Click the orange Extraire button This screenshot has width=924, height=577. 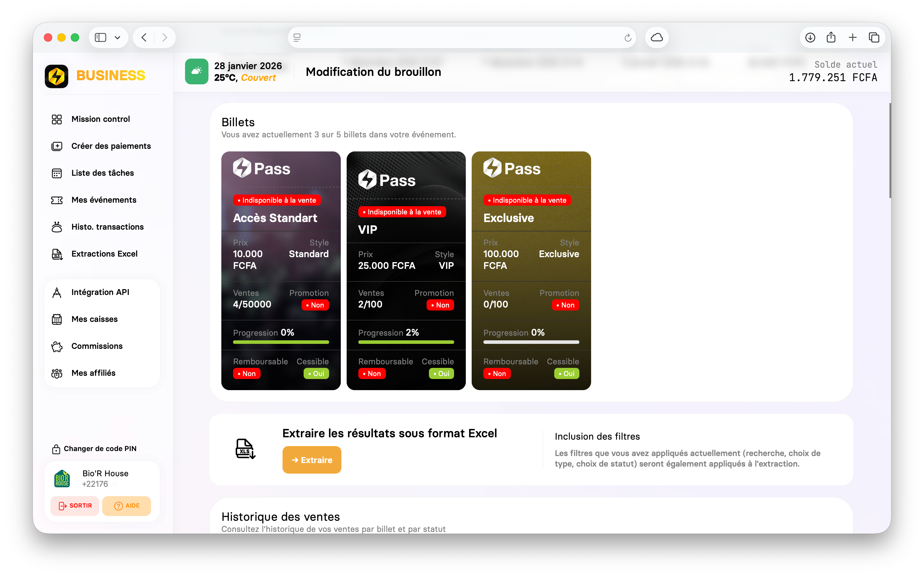[312, 460]
